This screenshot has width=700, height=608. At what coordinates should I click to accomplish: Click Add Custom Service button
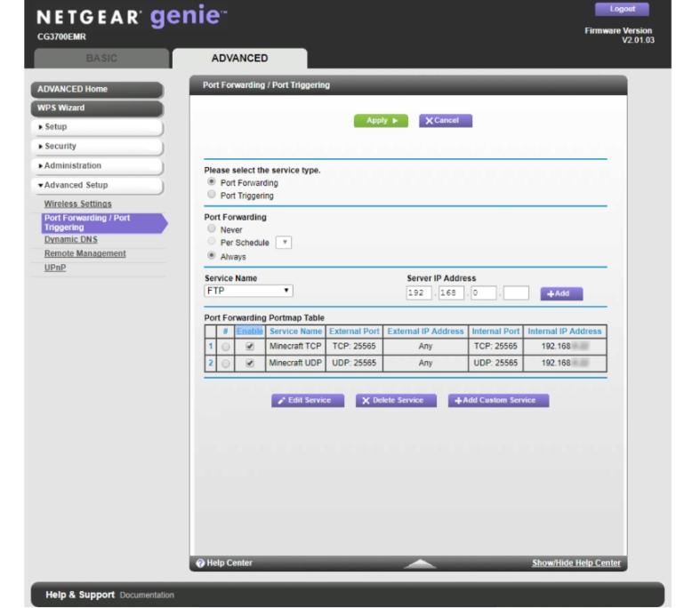499,401
